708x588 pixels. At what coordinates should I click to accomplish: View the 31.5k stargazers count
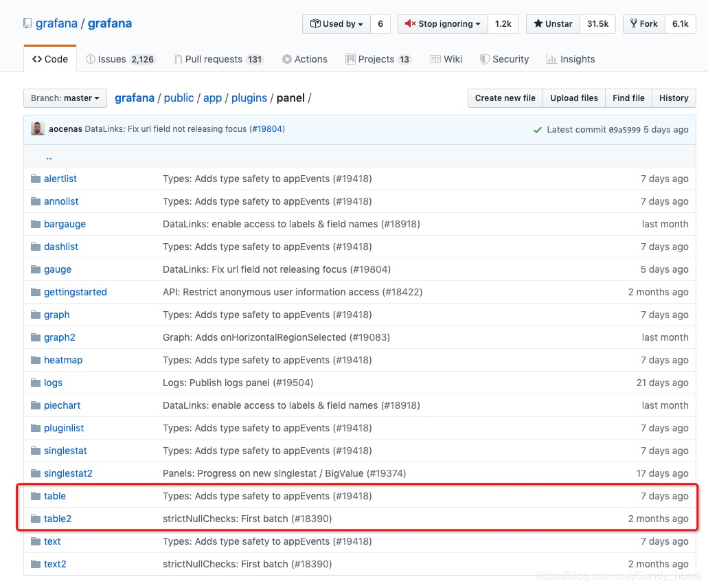598,24
